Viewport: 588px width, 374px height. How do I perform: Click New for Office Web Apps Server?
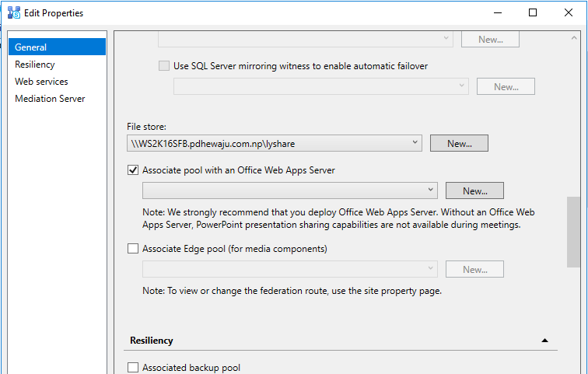pos(474,190)
